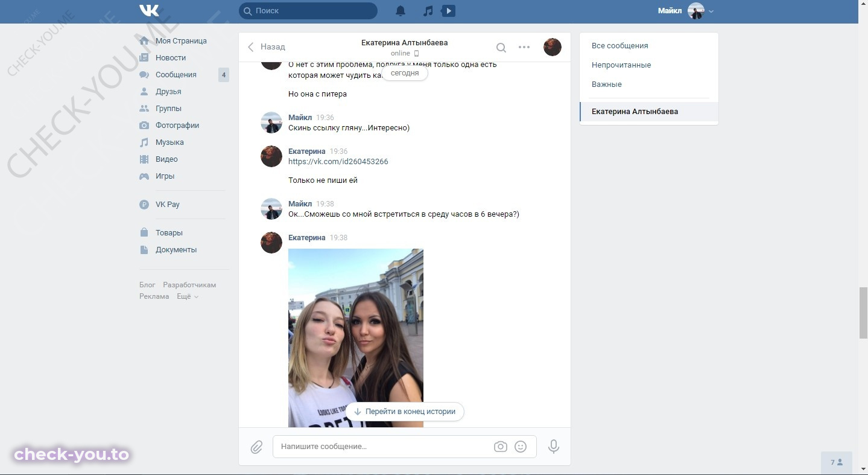Image resolution: width=868 pixels, height=475 pixels.
Task: Click the Группы people icon
Action: (x=144, y=109)
